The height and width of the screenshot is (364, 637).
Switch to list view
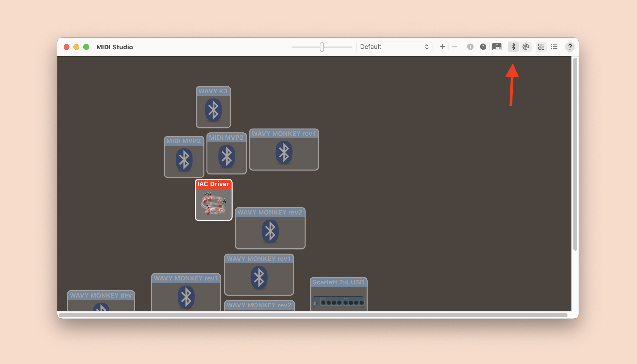click(x=554, y=47)
